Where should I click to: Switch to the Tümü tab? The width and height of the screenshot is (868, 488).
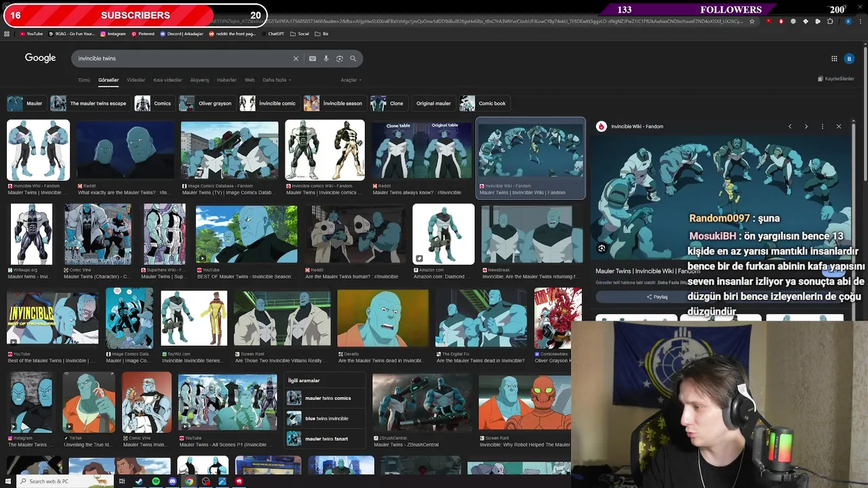pos(84,80)
